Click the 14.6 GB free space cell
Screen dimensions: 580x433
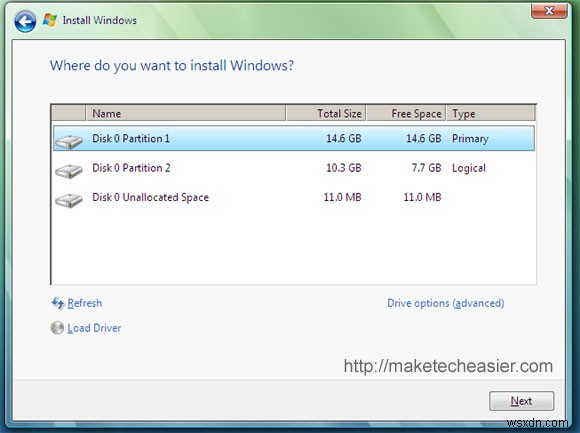click(424, 138)
